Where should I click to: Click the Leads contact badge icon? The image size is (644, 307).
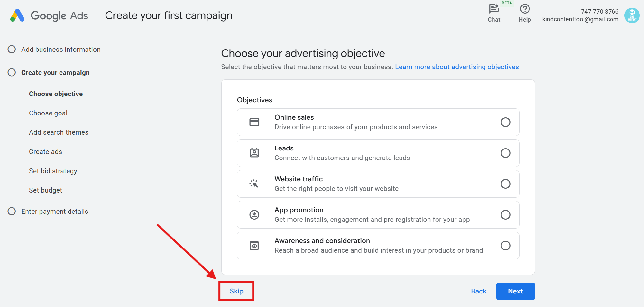click(254, 153)
